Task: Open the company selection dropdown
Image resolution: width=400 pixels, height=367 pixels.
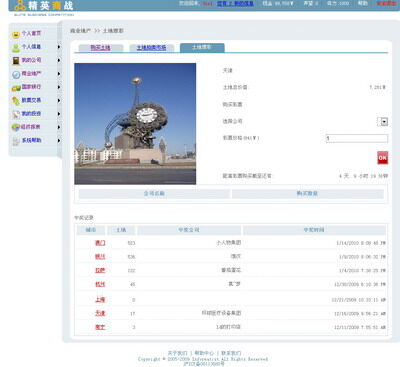Action: tap(384, 122)
